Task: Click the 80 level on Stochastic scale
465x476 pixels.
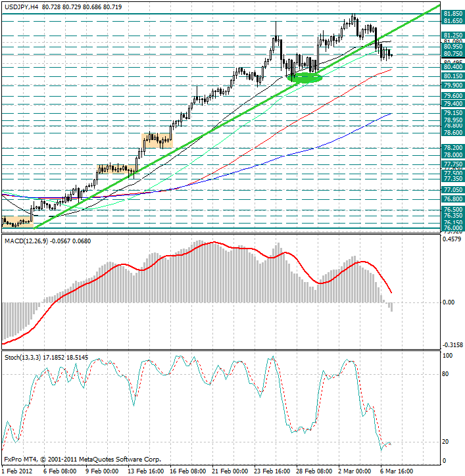Action: click(445, 374)
